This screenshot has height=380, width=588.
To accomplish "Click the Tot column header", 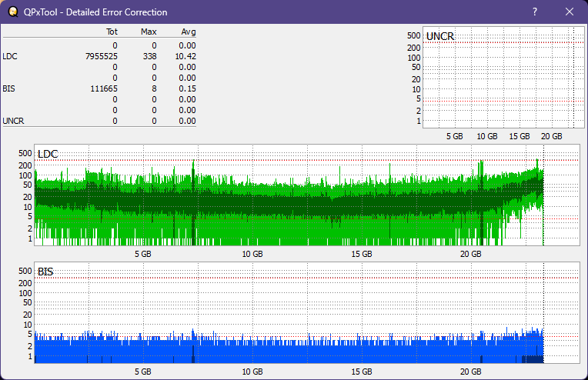I will tap(112, 32).
